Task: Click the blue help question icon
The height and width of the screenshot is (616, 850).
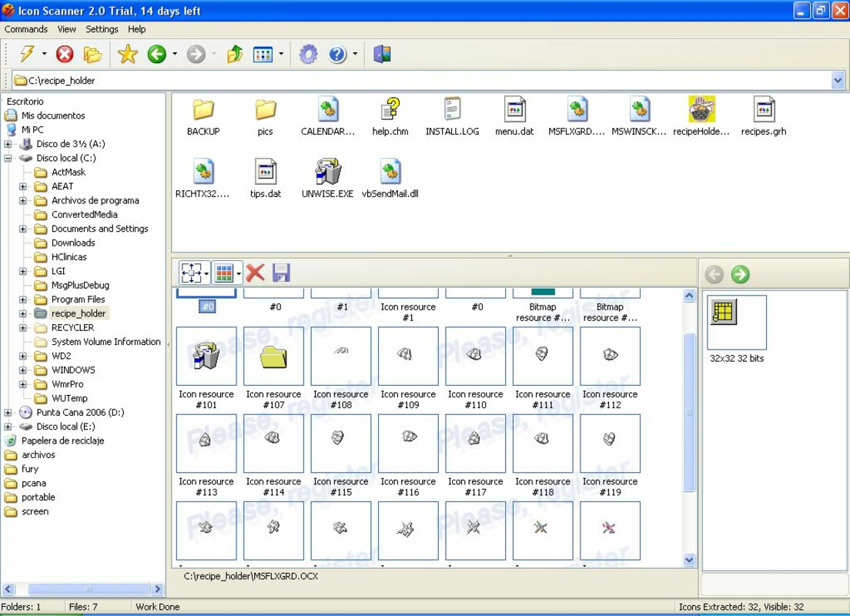Action: point(337,54)
